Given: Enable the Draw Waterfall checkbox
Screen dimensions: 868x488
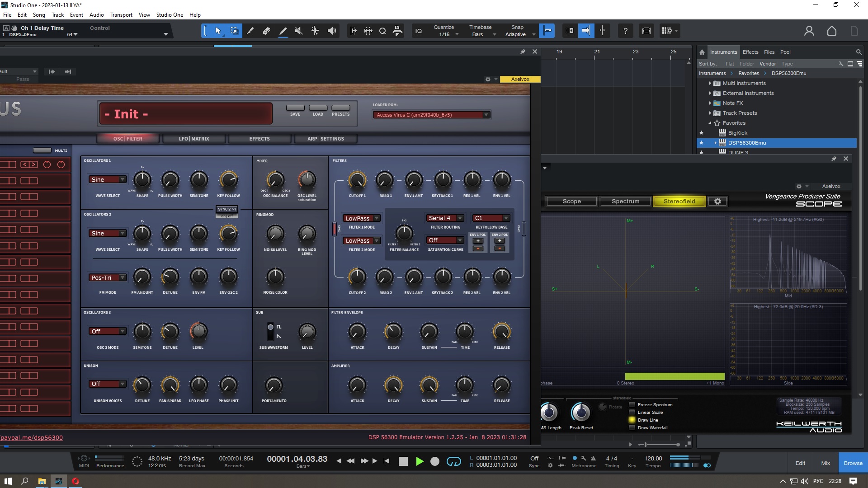Looking at the screenshot, I should pos(632,427).
